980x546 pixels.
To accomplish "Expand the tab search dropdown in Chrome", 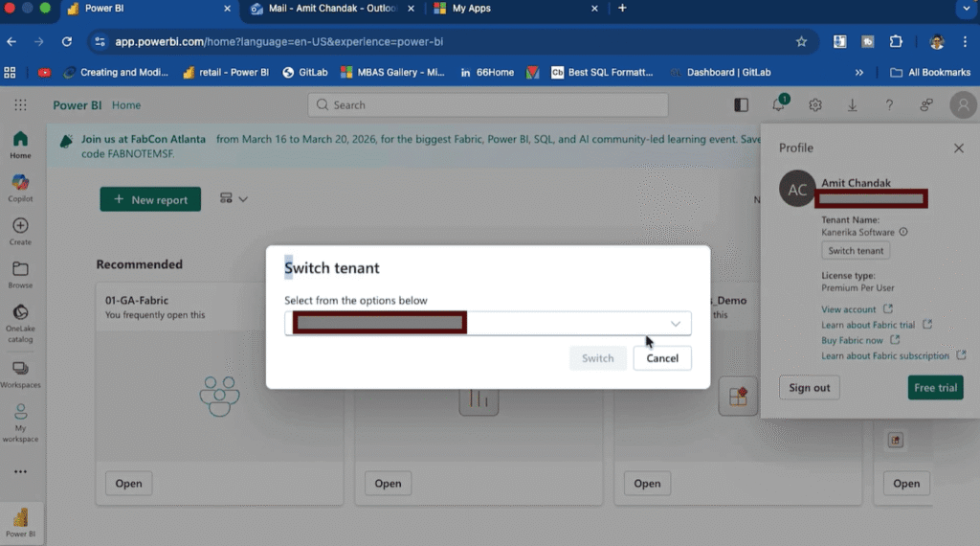I will click(967, 9).
